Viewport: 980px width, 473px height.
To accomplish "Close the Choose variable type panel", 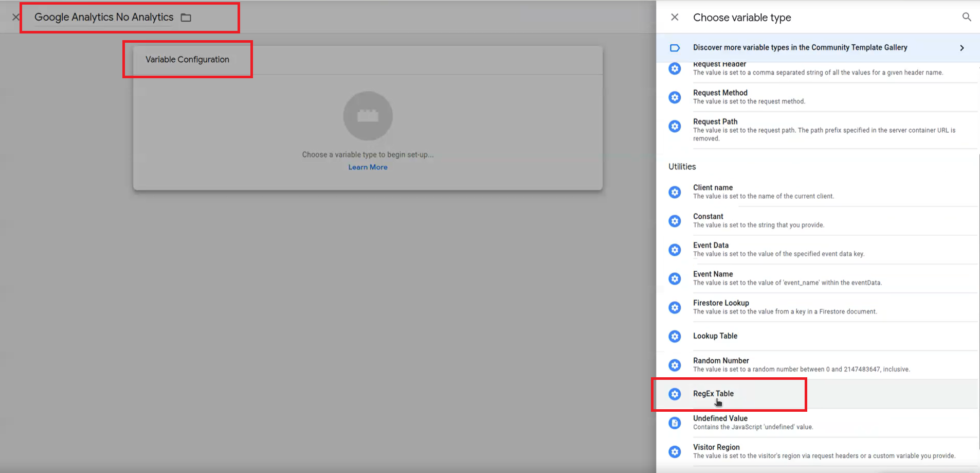I will pos(675,17).
